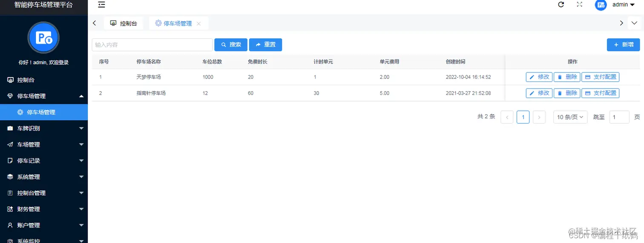Click the admin avatar icon in header
The width and height of the screenshot is (644, 243).
coord(601,5)
